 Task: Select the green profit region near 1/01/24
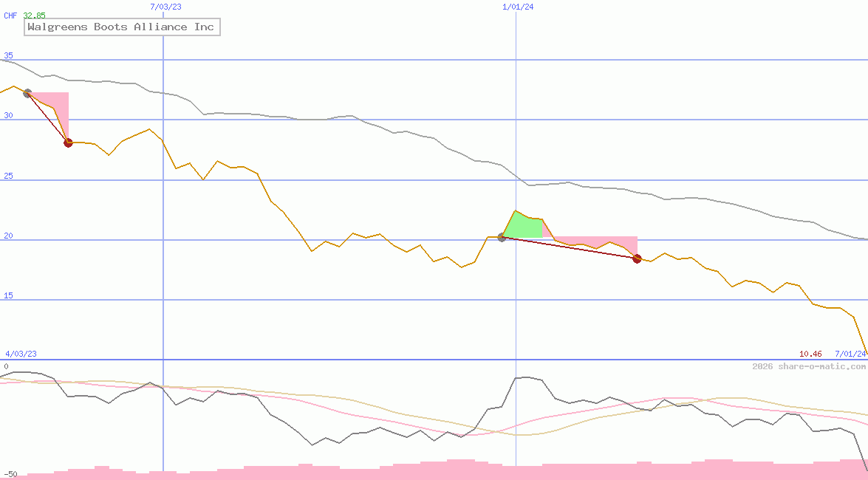click(x=524, y=224)
